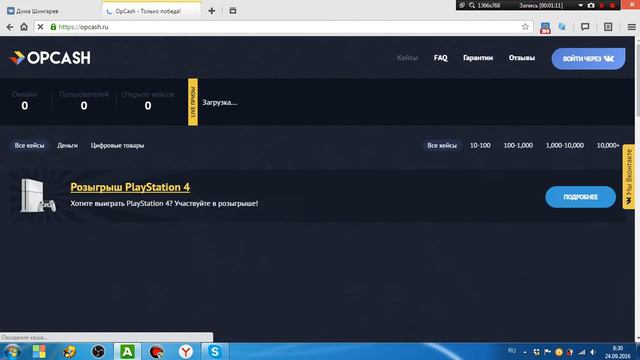This screenshot has height=360, width=640.
Task: Go back with the browser back arrow
Action: 10,27
